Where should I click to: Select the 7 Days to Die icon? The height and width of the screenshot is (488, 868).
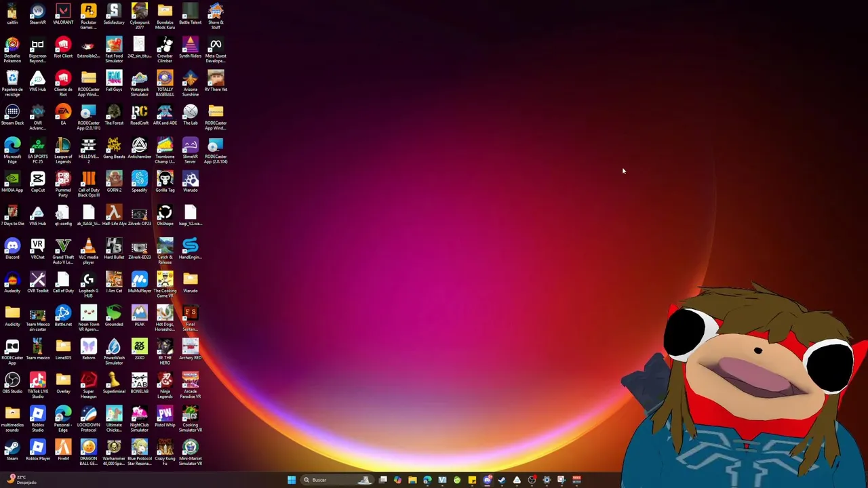coord(12,216)
